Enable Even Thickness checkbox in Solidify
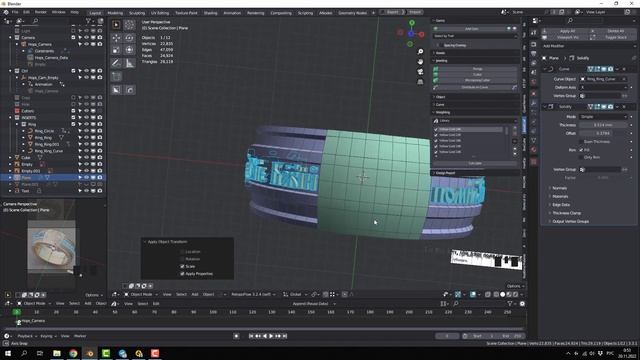The width and height of the screenshot is (640, 360). [x=581, y=142]
